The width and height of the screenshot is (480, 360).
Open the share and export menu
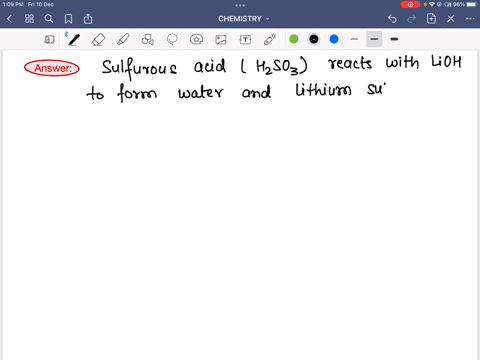pos(88,19)
